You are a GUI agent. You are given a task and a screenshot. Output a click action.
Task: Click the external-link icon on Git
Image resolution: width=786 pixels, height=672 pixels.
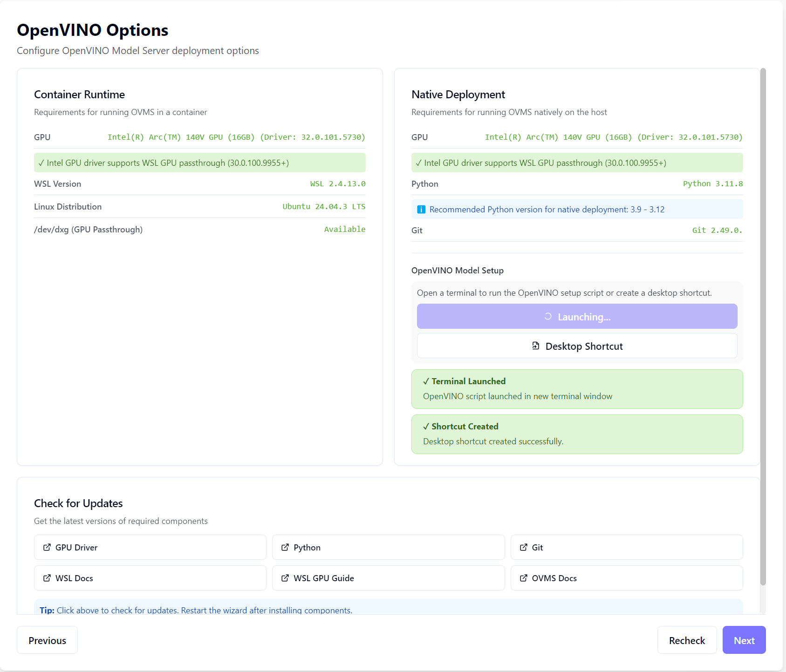[524, 547]
